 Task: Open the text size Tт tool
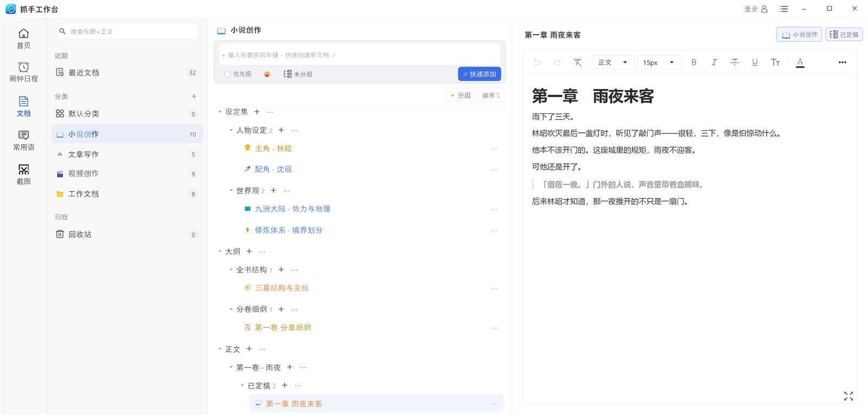pos(775,62)
